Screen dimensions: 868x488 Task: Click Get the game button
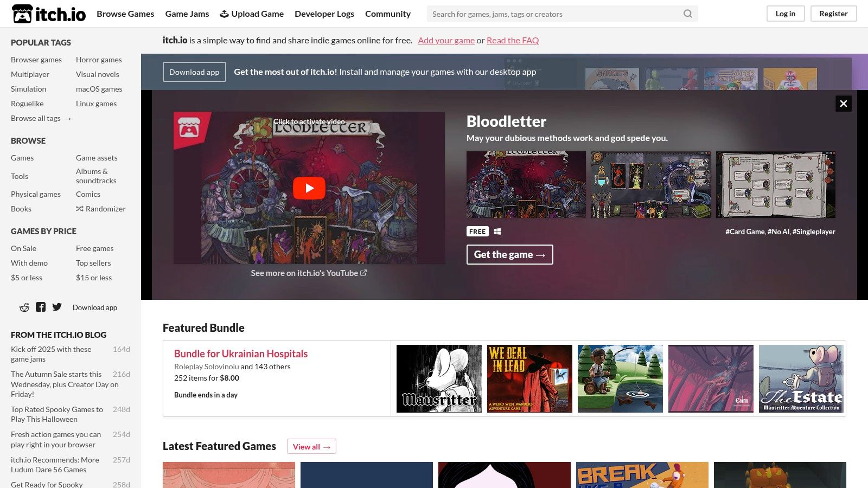coord(510,255)
